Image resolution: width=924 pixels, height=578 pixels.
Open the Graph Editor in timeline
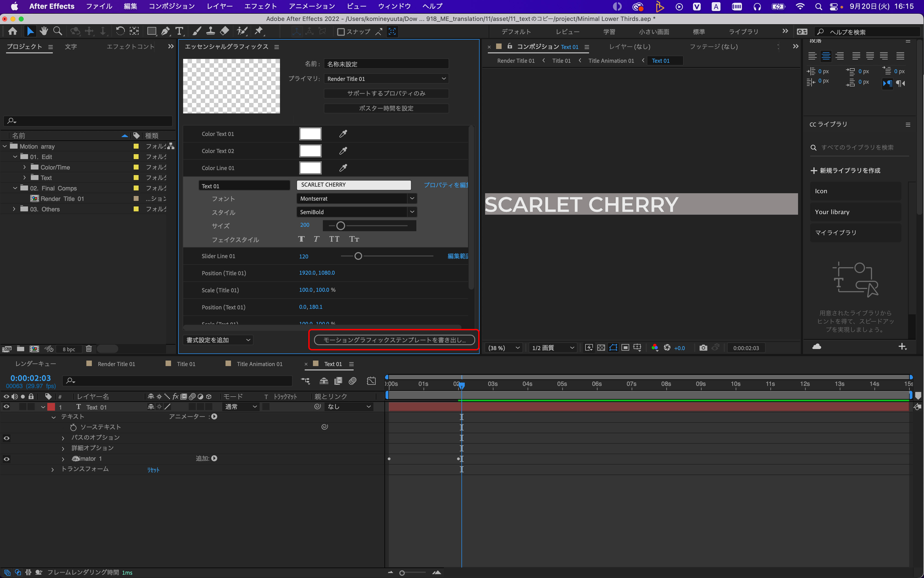click(x=371, y=381)
